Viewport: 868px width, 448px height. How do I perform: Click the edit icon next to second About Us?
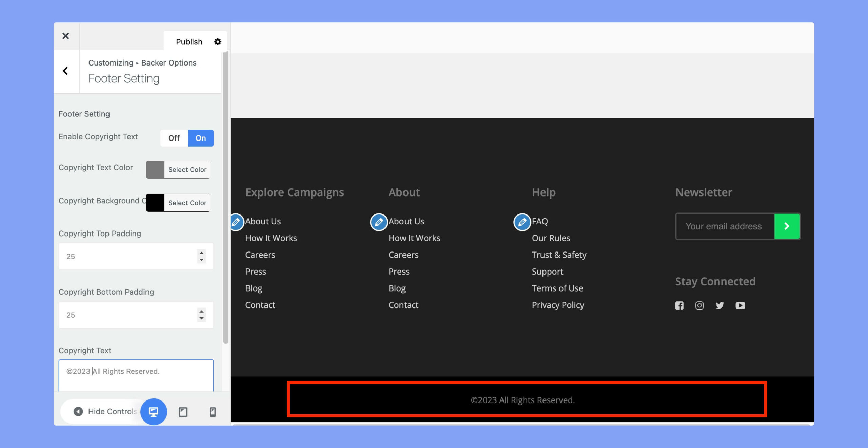(x=379, y=221)
